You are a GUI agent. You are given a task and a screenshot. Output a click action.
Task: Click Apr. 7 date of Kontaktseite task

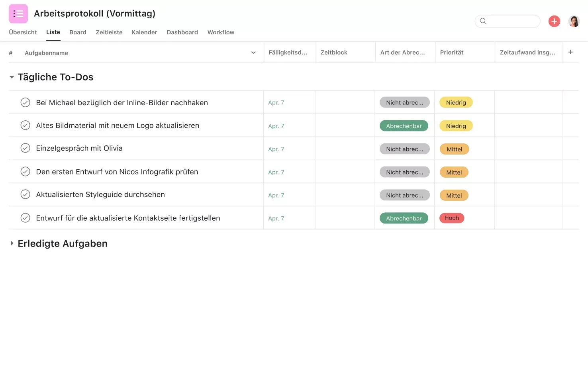click(276, 218)
